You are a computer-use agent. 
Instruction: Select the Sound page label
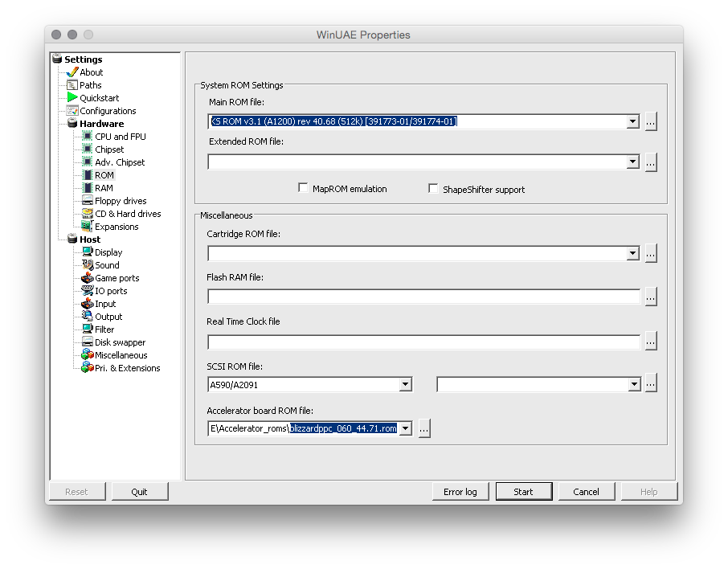[x=107, y=265]
